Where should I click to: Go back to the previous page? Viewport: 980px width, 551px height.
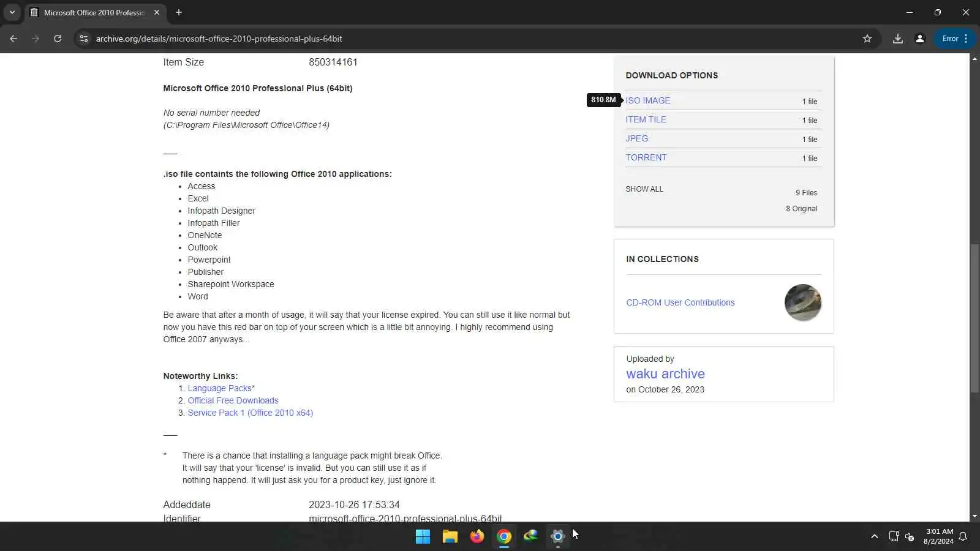tap(13, 39)
